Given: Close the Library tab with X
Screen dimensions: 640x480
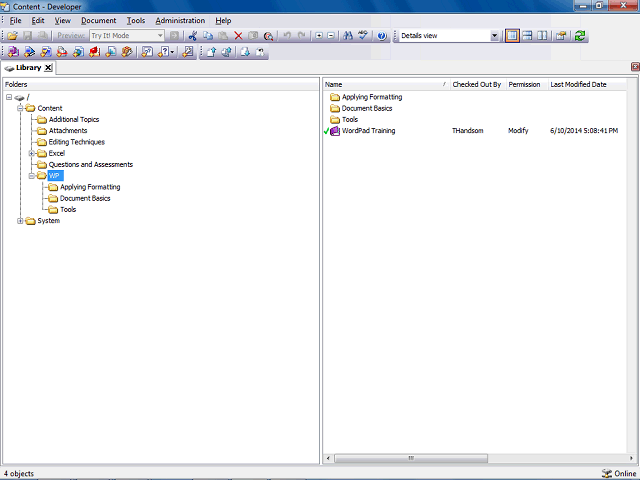Looking at the screenshot, I should pyautogui.click(x=48, y=68).
